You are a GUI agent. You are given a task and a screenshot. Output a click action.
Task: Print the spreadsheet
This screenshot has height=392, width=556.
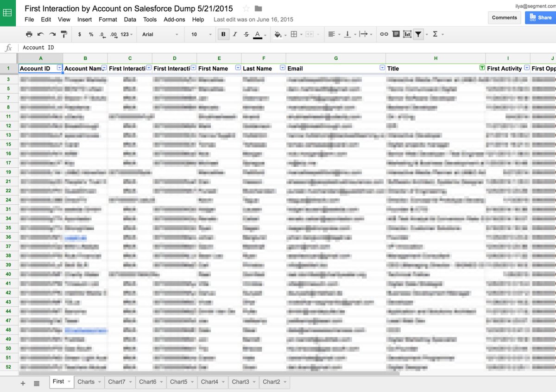click(x=29, y=34)
